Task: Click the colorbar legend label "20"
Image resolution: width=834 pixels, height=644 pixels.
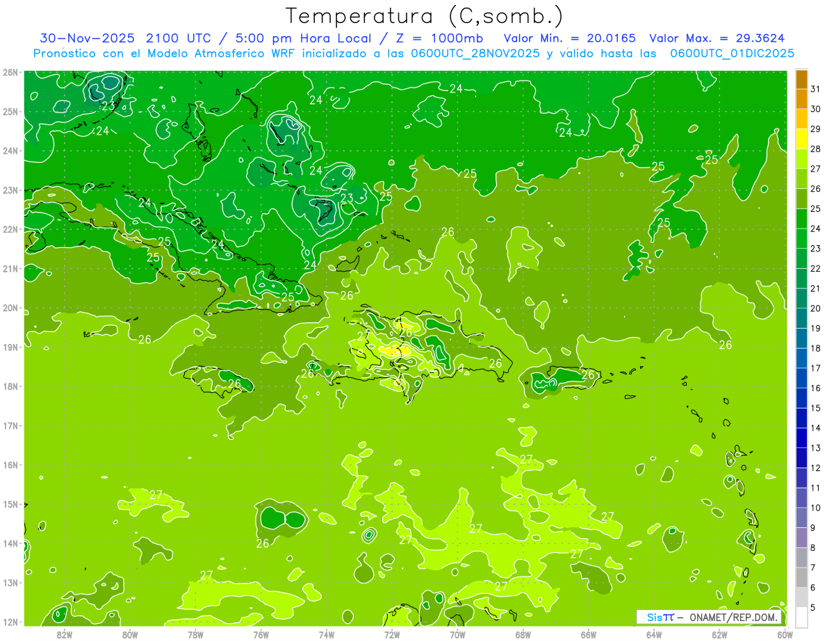Action: pos(816,308)
